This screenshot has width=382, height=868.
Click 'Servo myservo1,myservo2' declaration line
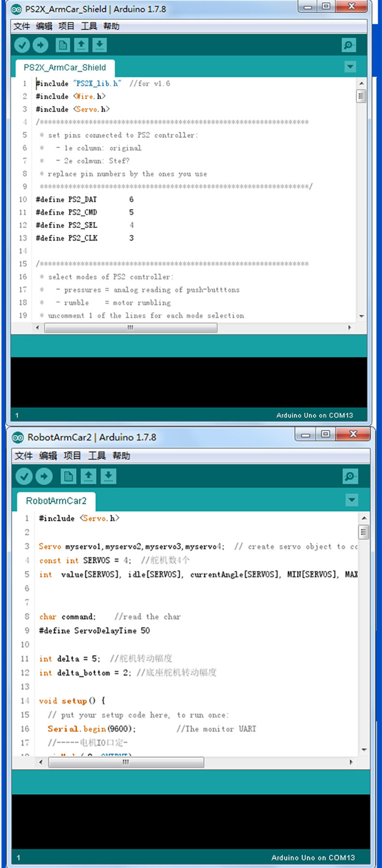[198, 546]
